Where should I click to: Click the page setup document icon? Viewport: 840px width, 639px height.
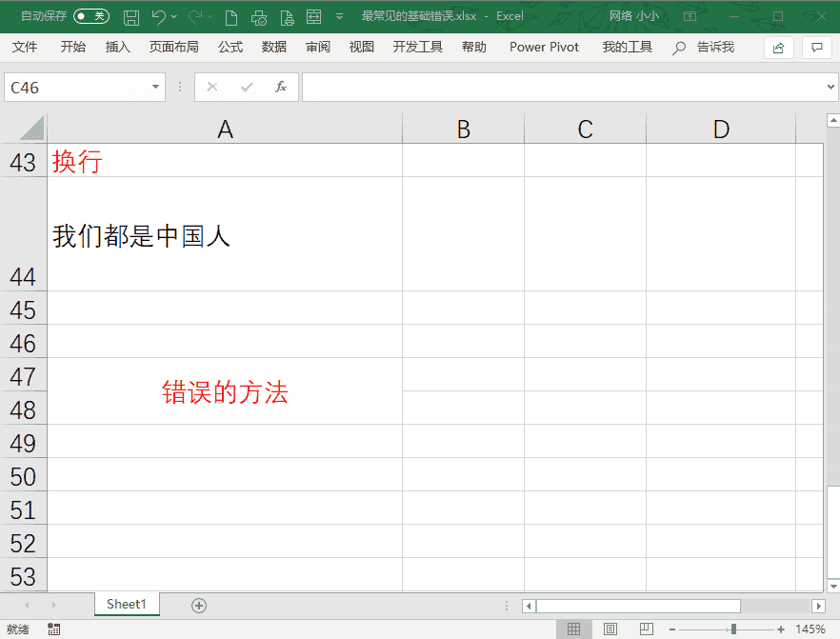tap(288, 18)
